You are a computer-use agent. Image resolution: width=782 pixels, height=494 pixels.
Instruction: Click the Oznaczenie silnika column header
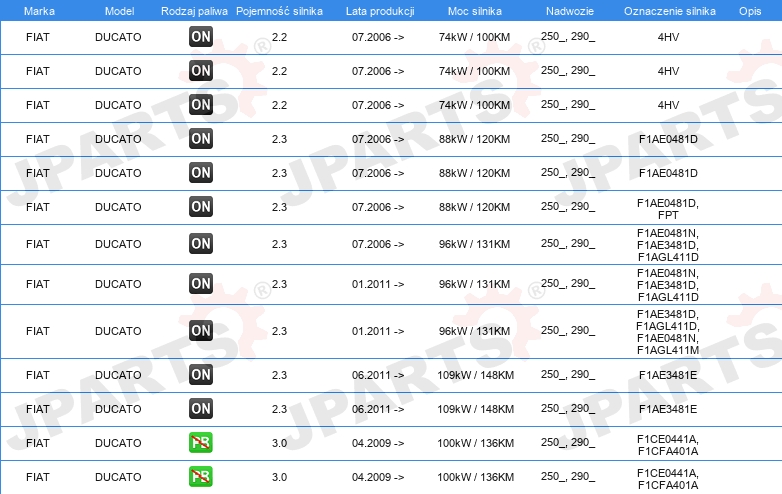(x=670, y=11)
